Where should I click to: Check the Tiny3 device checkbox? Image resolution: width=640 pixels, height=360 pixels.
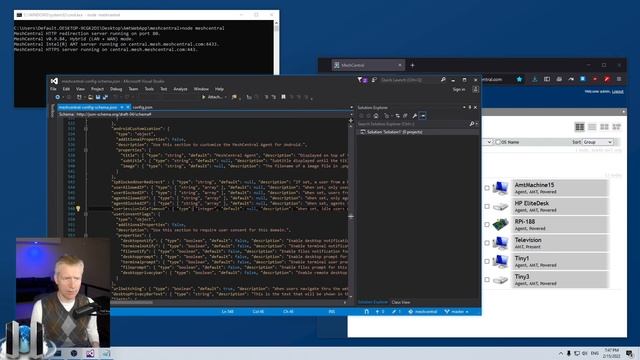tap(487, 280)
